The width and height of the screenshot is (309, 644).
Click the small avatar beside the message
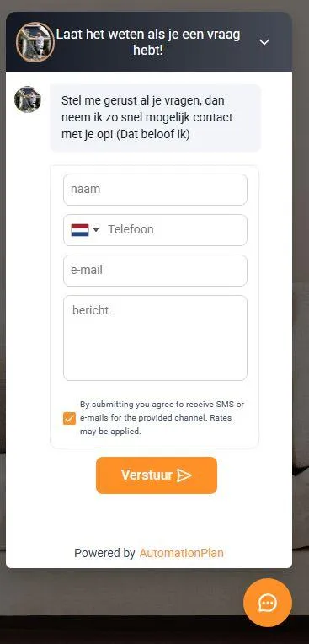pos(28,99)
